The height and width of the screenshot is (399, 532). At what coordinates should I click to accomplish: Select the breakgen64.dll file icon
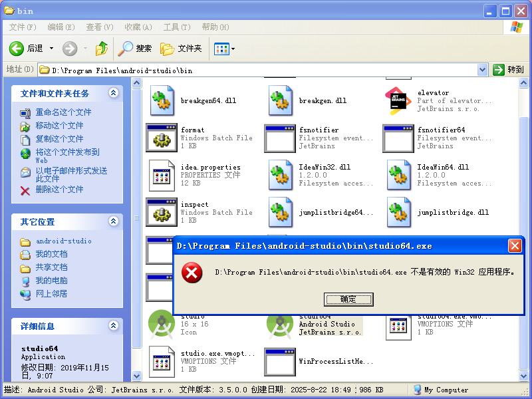point(162,100)
